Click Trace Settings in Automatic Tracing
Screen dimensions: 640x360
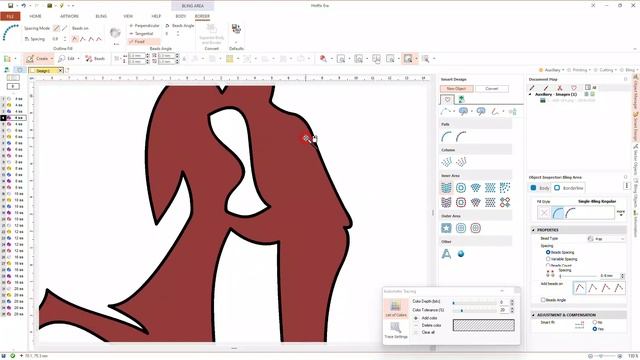tap(396, 331)
